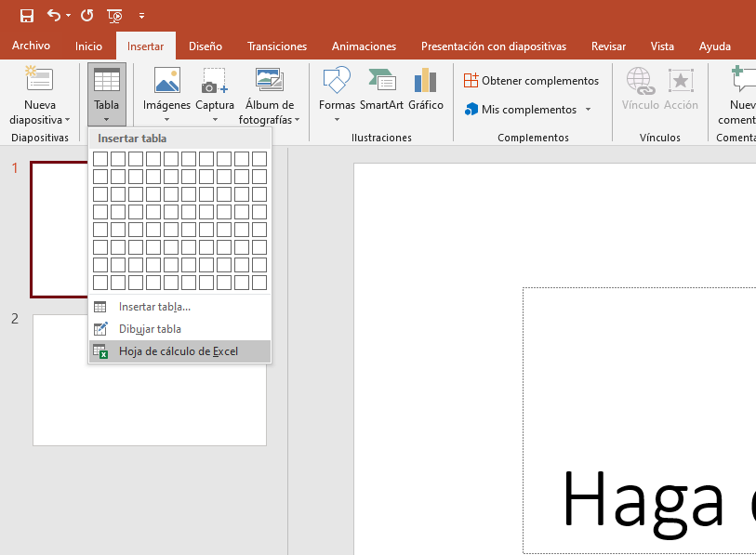Click the undo arrow icon
This screenshot has height=555, width=756.
tap(54, 15)
